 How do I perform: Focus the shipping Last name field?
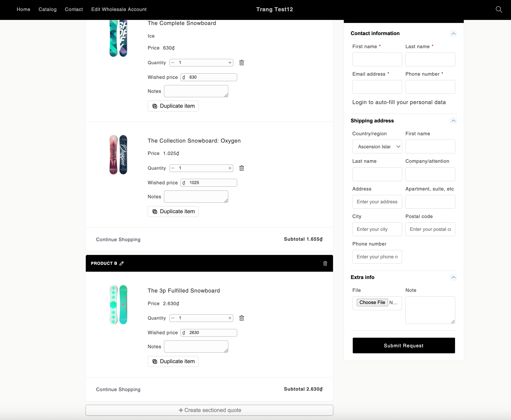(x=377, y=174)
